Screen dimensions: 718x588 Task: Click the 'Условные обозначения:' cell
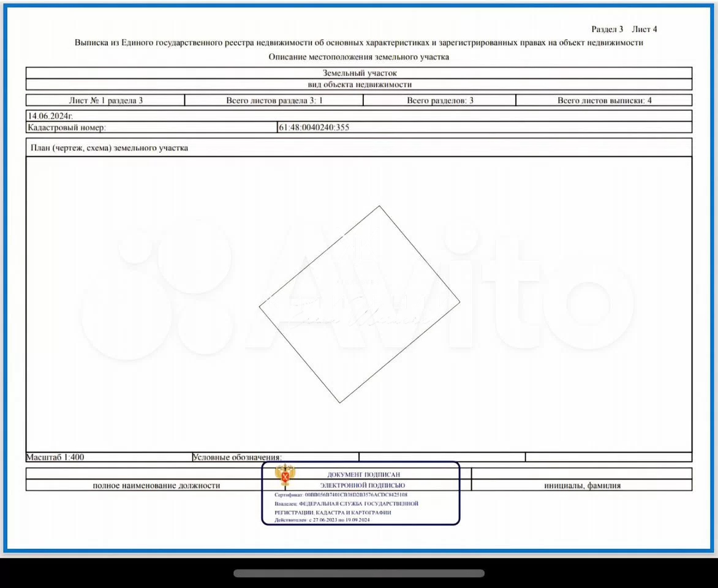click(x=237, y=457)
